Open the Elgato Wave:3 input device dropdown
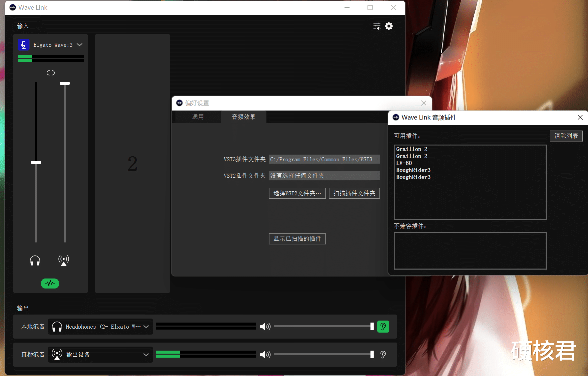Viewport: 588px width, 376px height. tap(79, 44)
